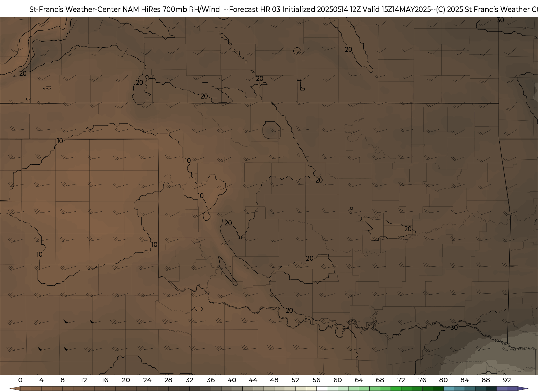Click the 'St-Francis Weather-Center' title text
Screen dimensions: 538x392
75,10
